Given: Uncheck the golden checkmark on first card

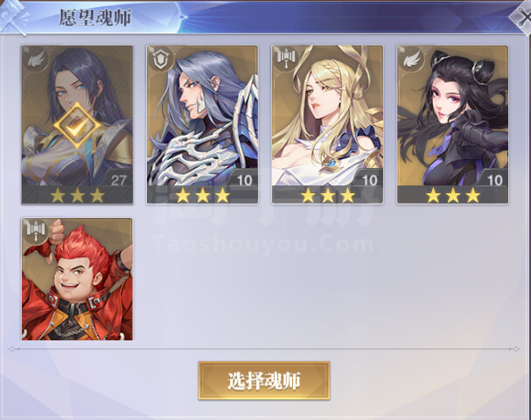Looking at the screenshot, I should tap(77, 125).
